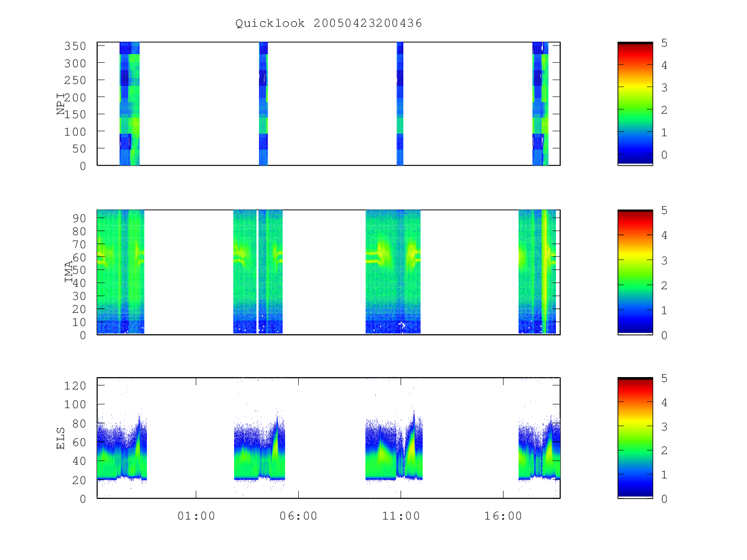747x560 pixels.
Task: Select the 16:00 time tick label
Action: (503, 516)
